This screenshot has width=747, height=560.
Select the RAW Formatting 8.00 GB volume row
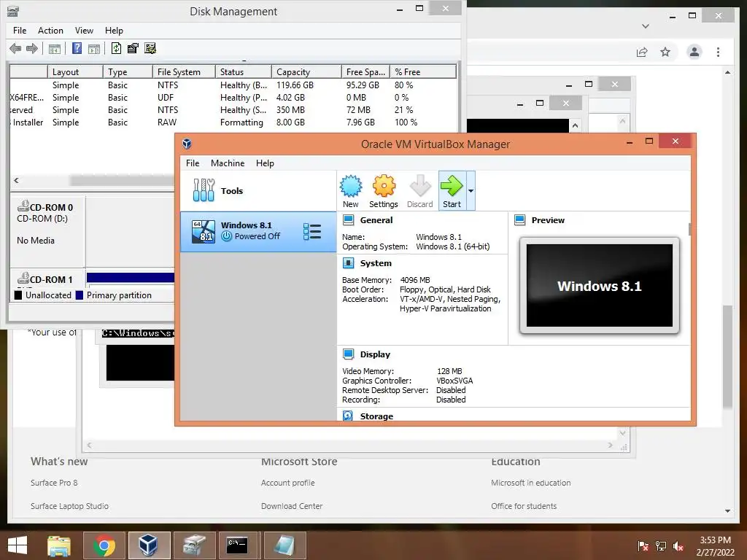point(233,122)
